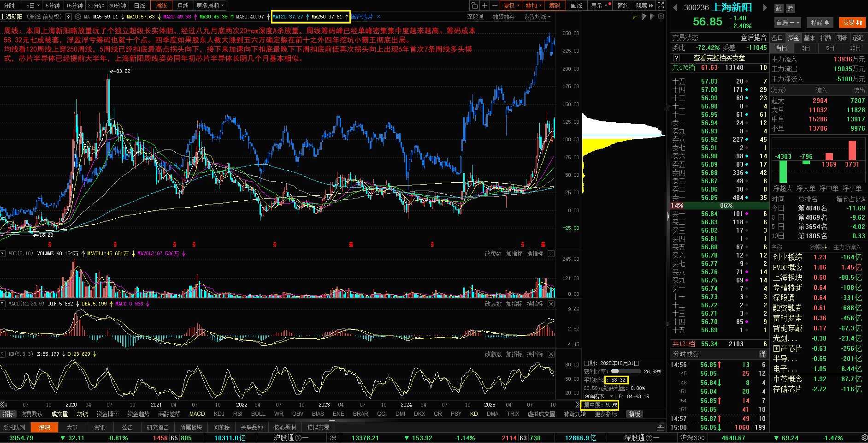
Task: Open 复权 adjustment dropdown
Action: 511,6
